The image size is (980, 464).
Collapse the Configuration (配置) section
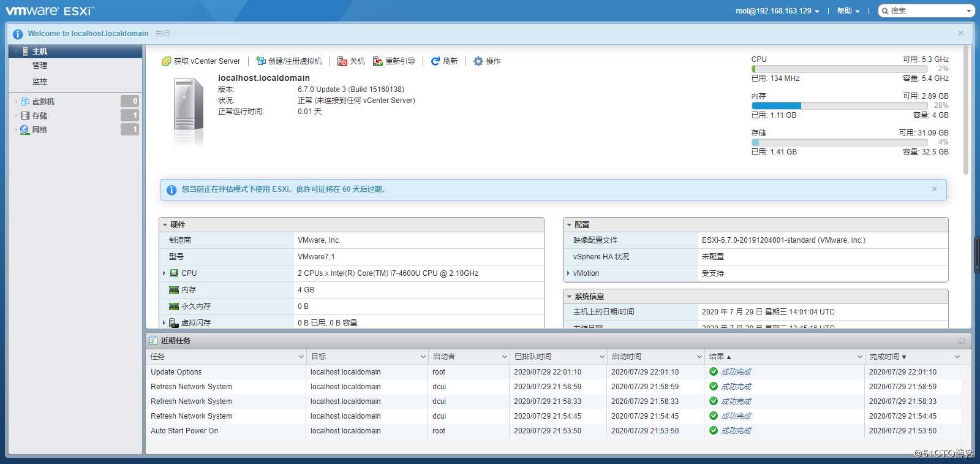[569, 225]
